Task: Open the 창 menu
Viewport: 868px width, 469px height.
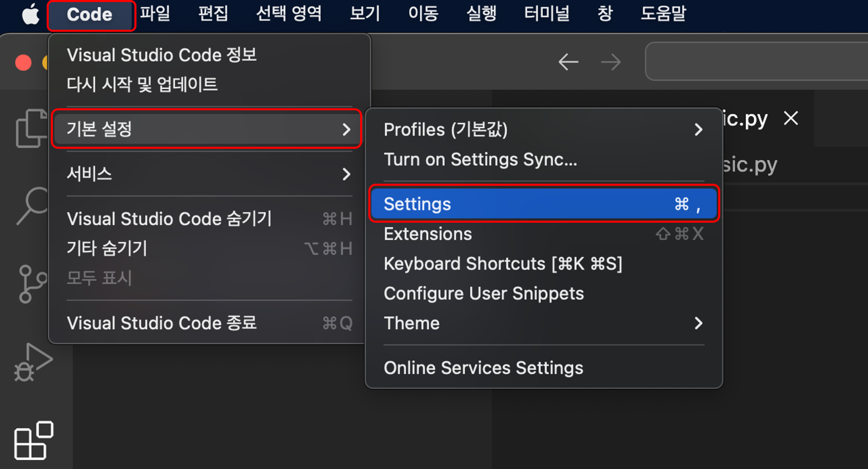Action: tap(605, 14)
